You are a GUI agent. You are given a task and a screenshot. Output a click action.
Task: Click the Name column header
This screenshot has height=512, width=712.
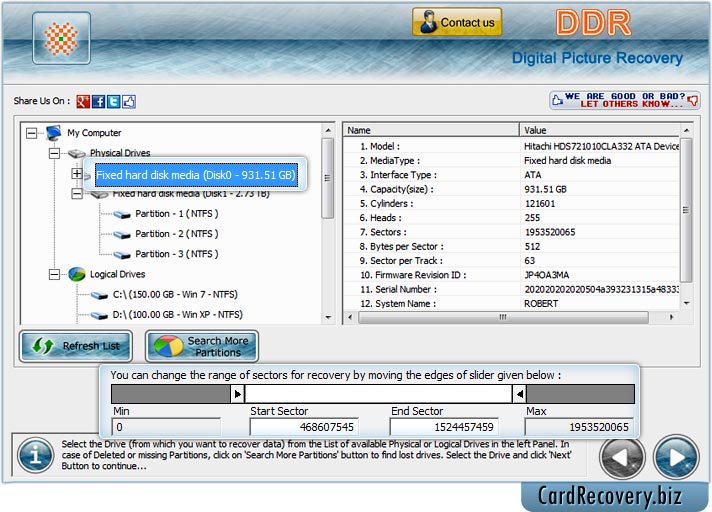431,130
